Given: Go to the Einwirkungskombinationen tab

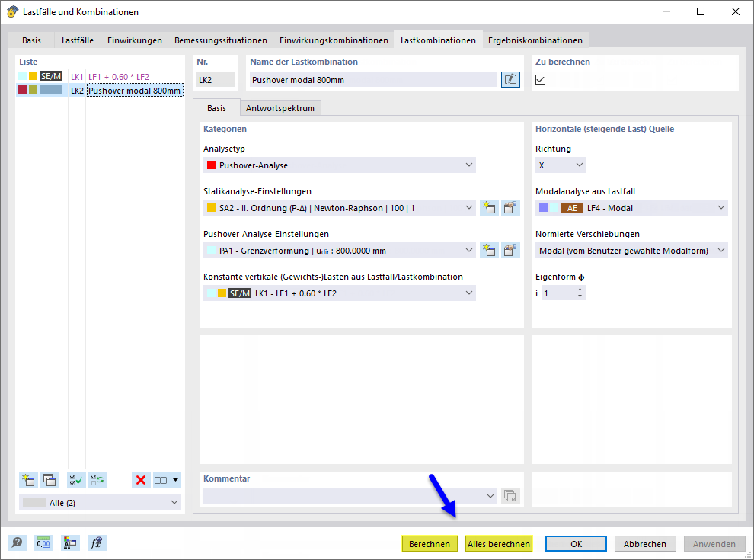Looking at the screenshot, I should click(x=334, y=40).
